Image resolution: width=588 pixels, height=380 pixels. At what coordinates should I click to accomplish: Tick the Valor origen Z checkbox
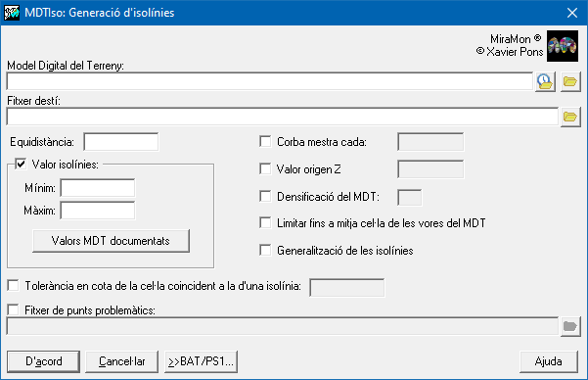265,169
